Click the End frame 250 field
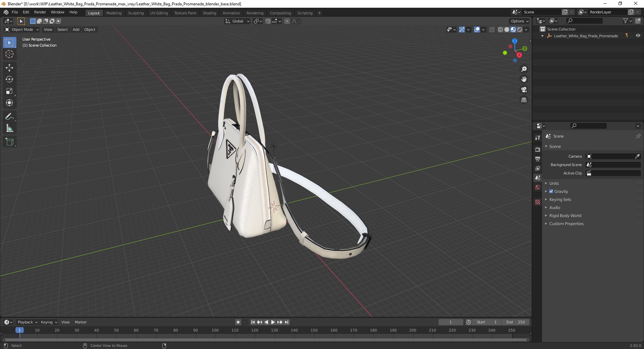Screen dimensions: 644x349 (516, 322)
